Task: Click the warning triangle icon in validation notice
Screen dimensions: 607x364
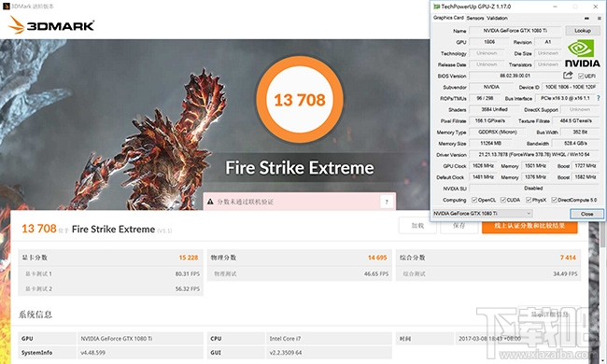Action: (x=210, y=202)
